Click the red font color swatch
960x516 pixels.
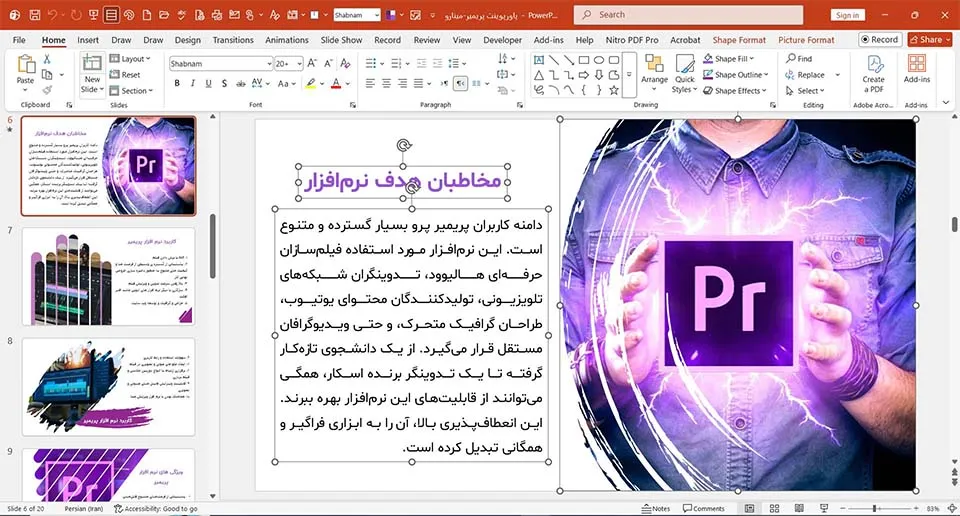[336, 83]
